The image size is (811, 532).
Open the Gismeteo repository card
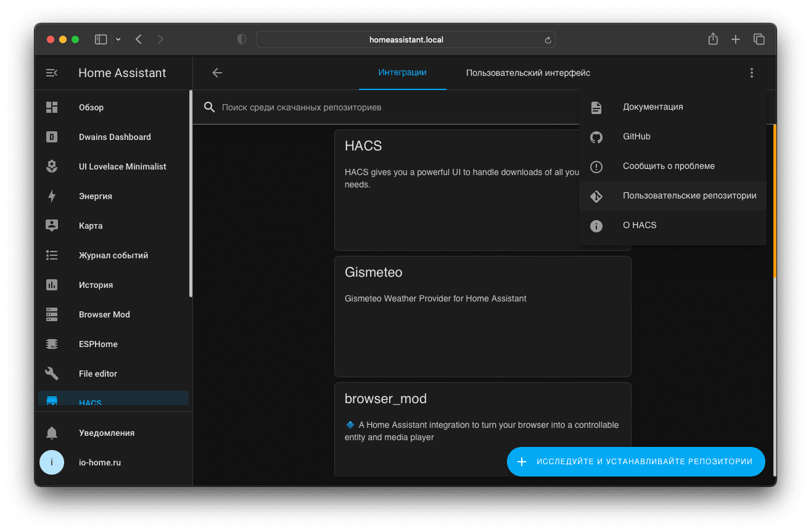pos(482,316)
